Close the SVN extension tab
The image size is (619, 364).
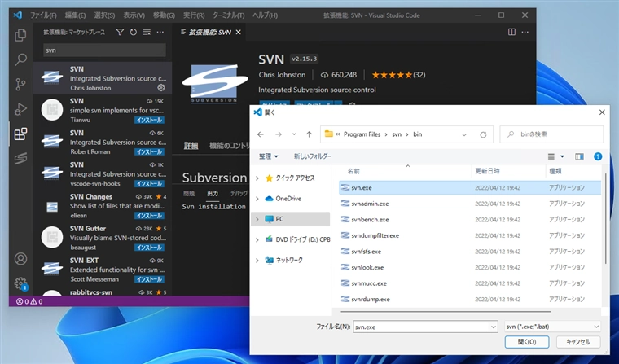pyautogui.click(x=239, y=33)
